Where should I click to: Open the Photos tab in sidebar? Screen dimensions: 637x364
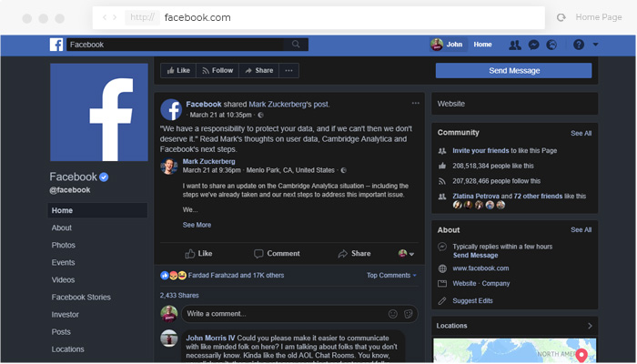point(64,245)
